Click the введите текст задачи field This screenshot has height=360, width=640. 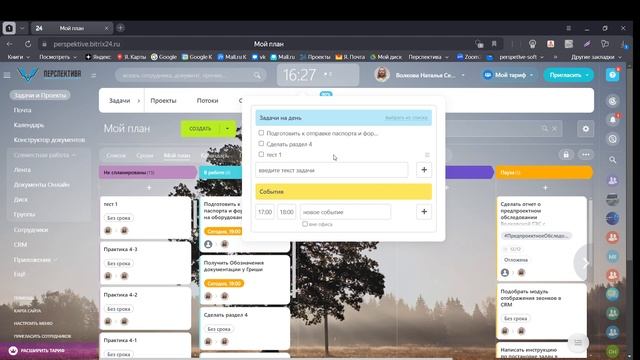pos(331,170)
